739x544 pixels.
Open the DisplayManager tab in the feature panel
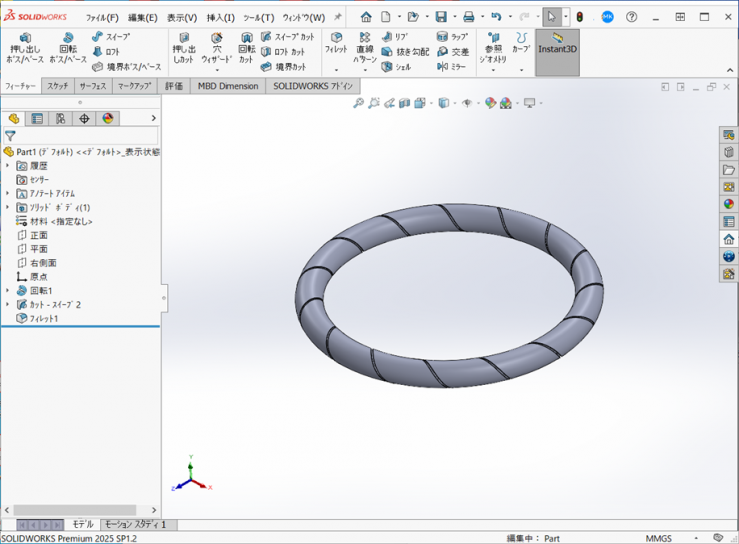(108, 118)
